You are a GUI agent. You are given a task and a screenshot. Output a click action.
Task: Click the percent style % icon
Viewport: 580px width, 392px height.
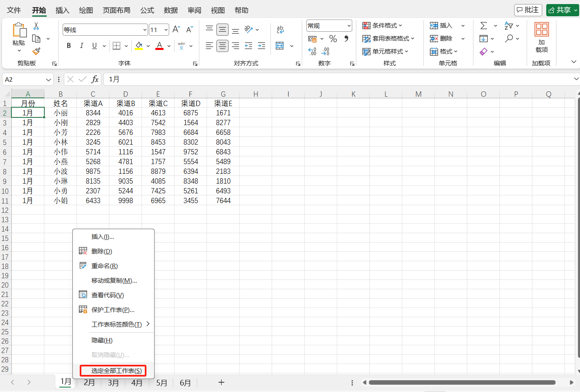[x=333, y=39]
